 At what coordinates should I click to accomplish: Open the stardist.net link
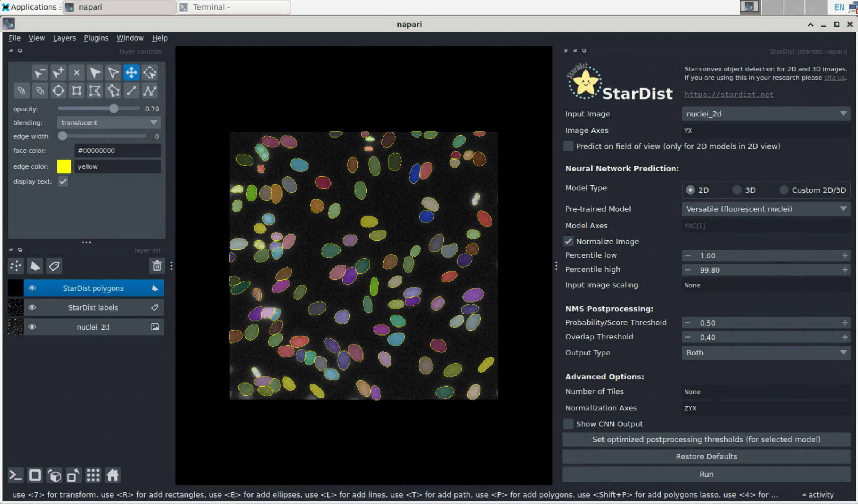click(729, 94)
